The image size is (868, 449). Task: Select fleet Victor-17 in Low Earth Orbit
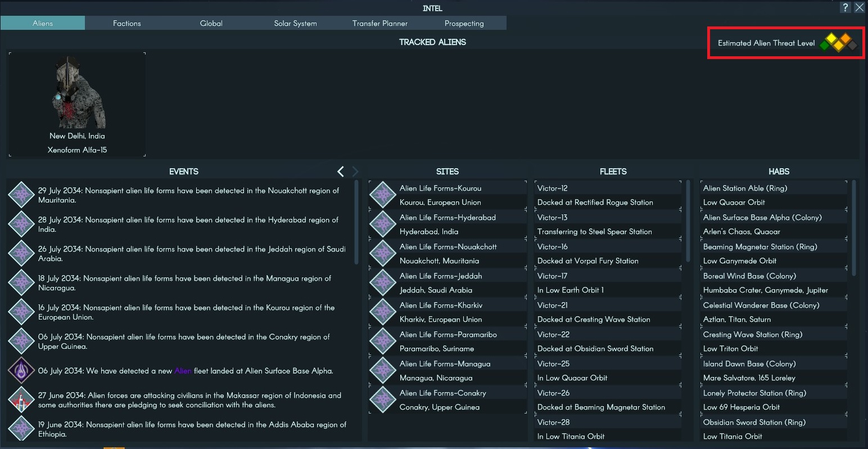click(607, 283)
